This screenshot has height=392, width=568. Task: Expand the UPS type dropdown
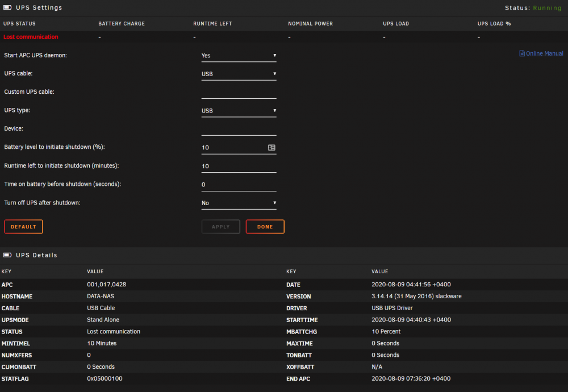pyautogui.click(x=239, y=111)
